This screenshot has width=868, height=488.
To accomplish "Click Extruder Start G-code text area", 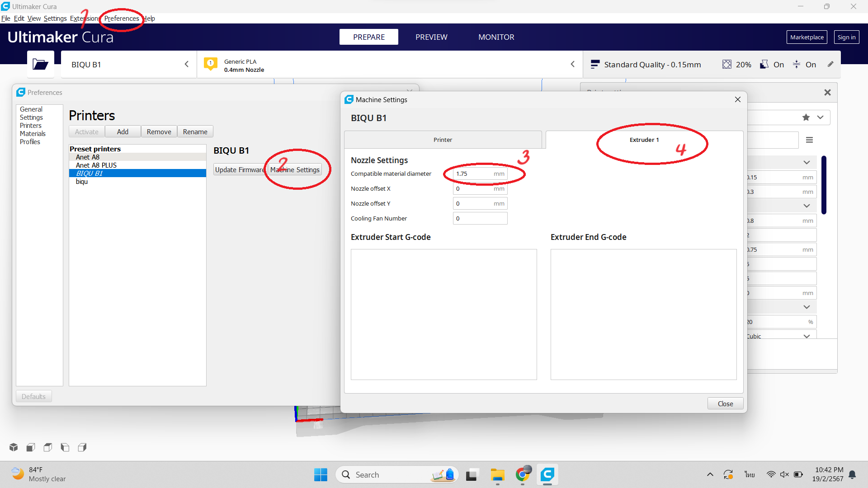I will click(444, 314).
